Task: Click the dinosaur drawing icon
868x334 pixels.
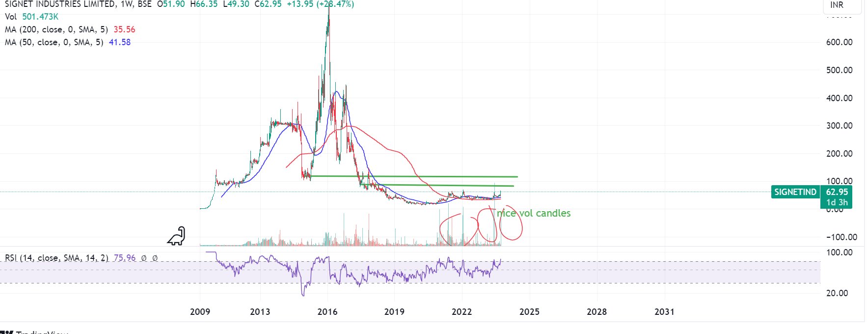Action: [x=177, y=236]
